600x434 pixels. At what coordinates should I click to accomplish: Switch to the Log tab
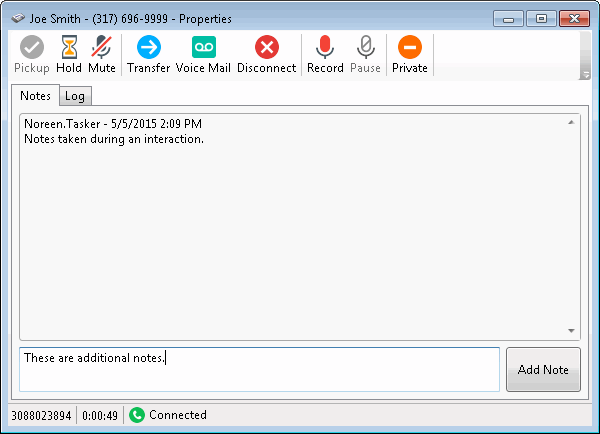click(75, 96)
